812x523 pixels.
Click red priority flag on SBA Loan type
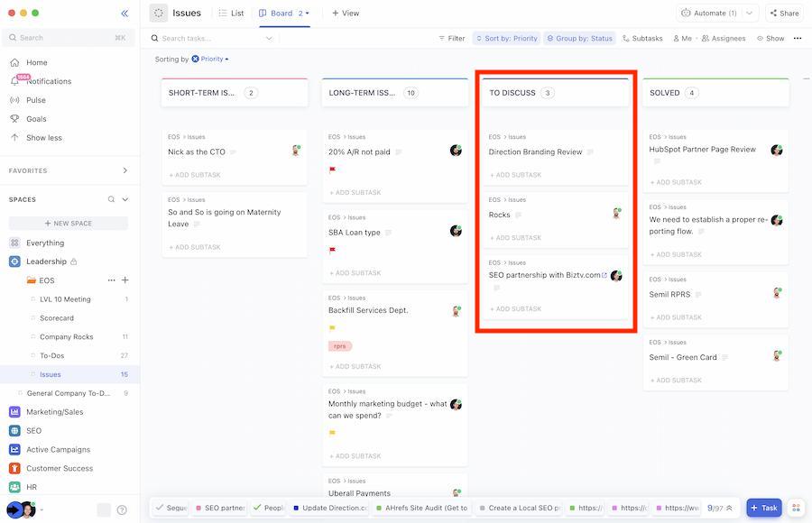(x=333, y=250)
